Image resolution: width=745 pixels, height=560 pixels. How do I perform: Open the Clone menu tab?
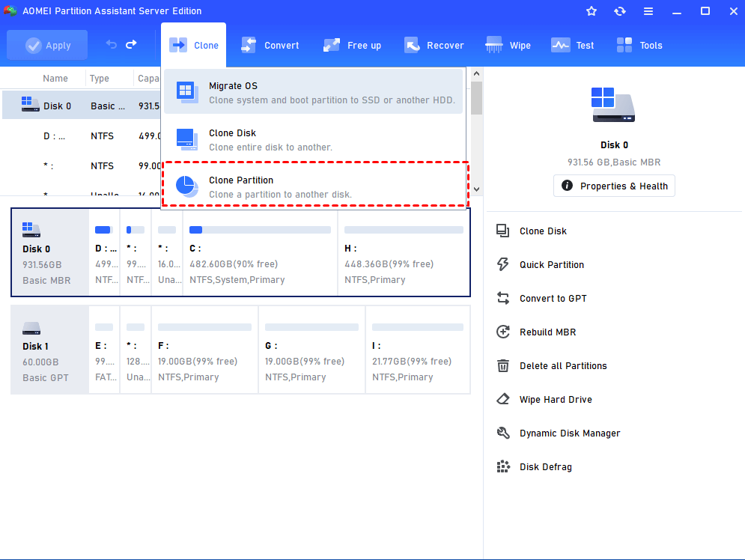tap(193, 45)
